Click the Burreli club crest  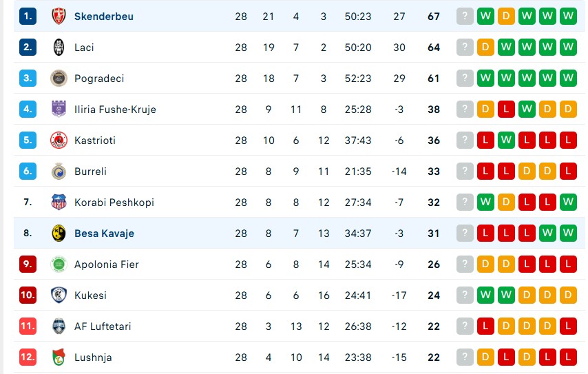(59, 172)
